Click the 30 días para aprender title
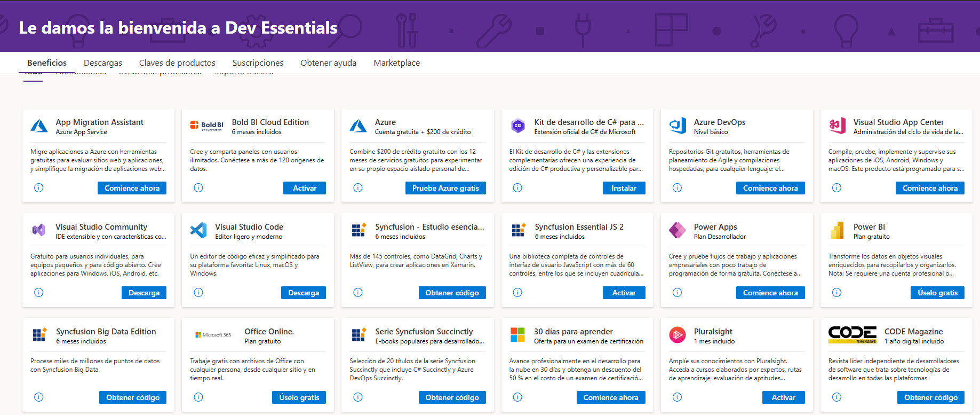Screen dimensions: 980x415 (x=573, y=332)
